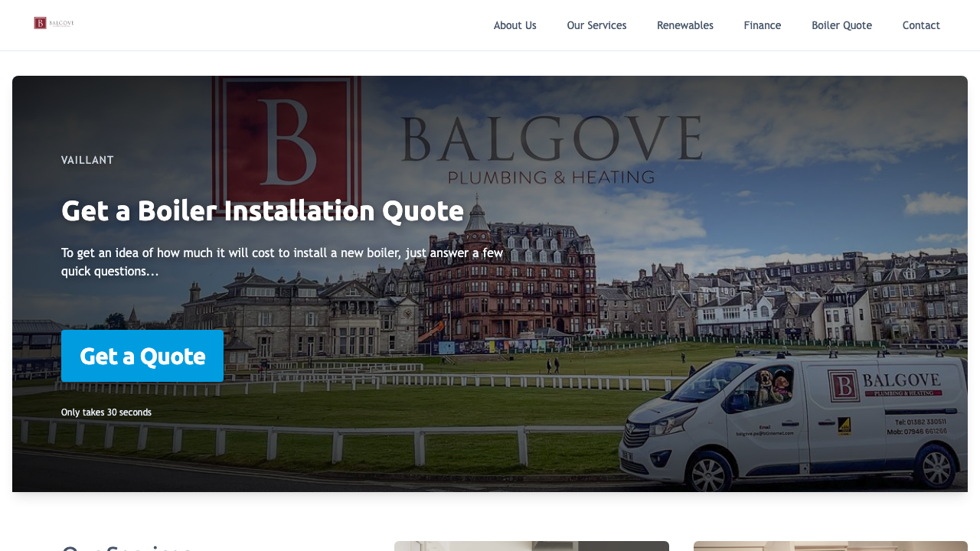Click the Balgove Plumbing & Heating logo
980x551 pixels.
(x=54, y=23)
